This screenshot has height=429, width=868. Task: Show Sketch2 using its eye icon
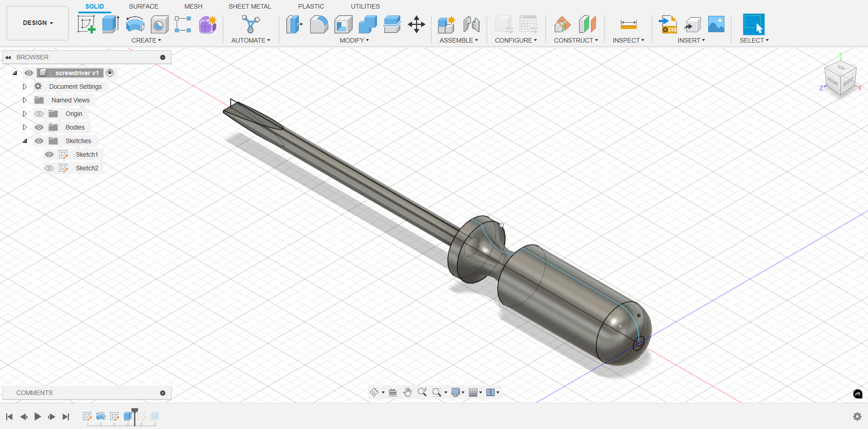49,168
